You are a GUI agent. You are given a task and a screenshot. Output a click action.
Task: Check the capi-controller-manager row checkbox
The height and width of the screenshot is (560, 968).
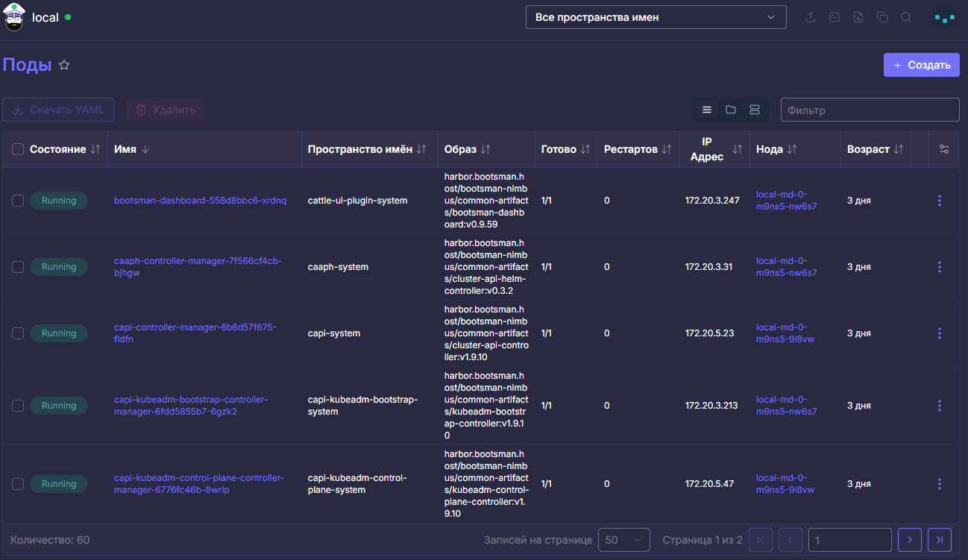coord(18,333)
